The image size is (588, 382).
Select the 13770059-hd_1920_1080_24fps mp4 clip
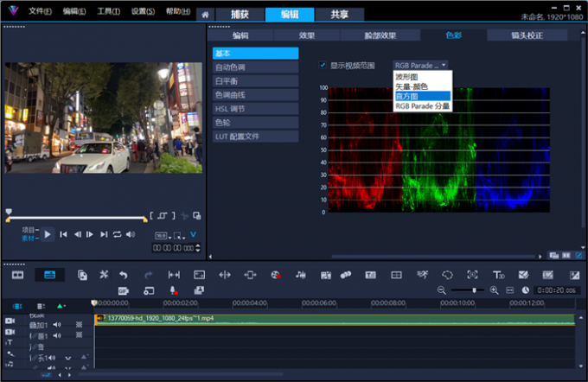click(x=335, y=320)
